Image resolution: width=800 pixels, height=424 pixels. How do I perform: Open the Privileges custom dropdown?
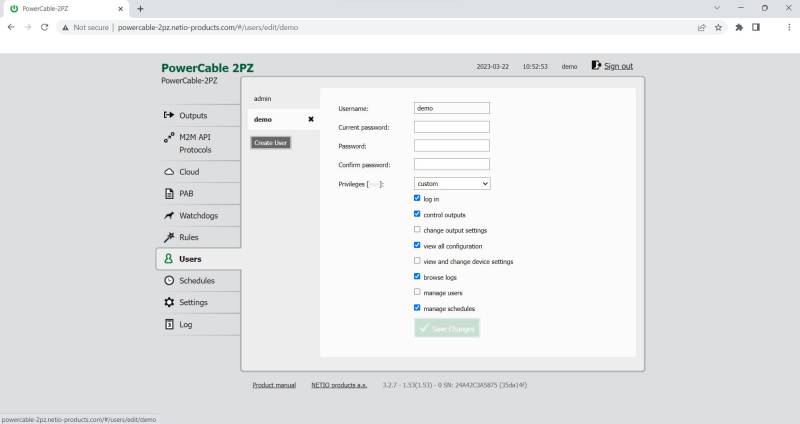pyautogui.click(x=452, y=184)
